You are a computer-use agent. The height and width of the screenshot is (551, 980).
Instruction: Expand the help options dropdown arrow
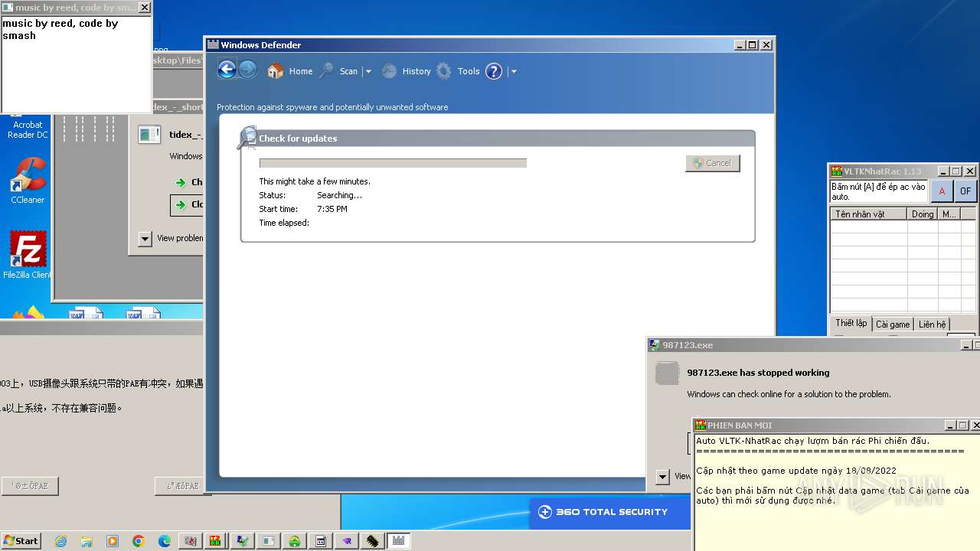coord(514,72)
